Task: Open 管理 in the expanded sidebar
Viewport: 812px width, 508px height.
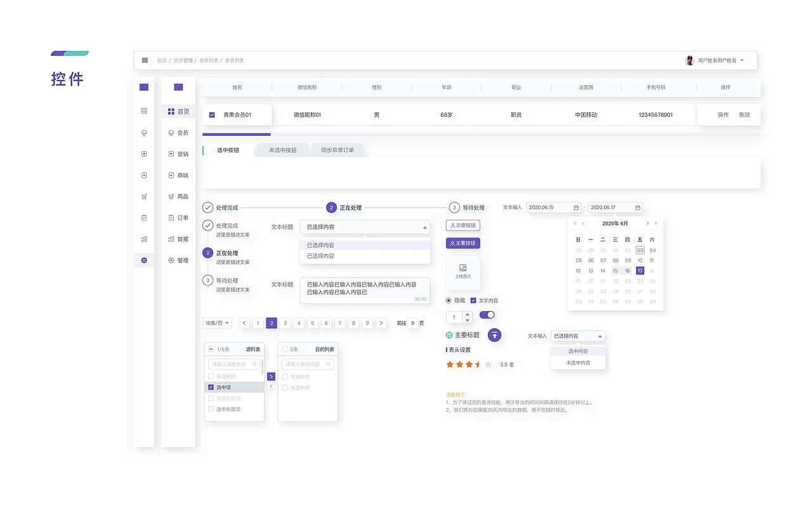Action: point(178,260)
